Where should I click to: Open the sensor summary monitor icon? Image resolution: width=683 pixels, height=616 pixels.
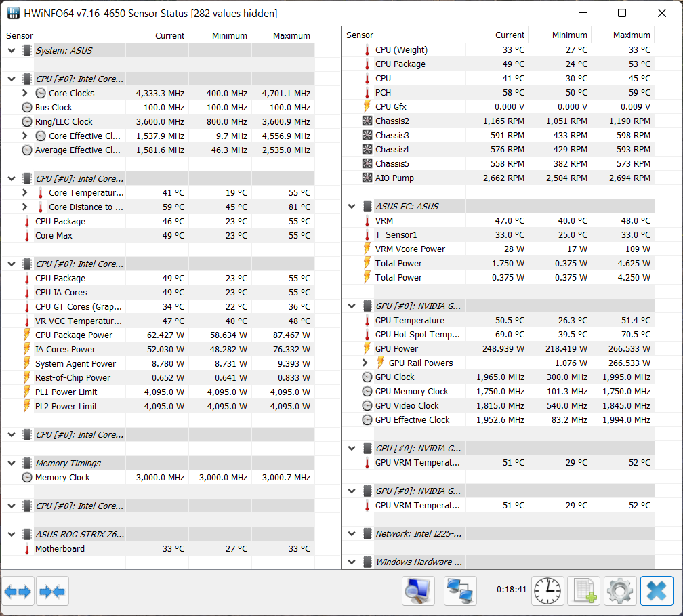click(418, 591)
